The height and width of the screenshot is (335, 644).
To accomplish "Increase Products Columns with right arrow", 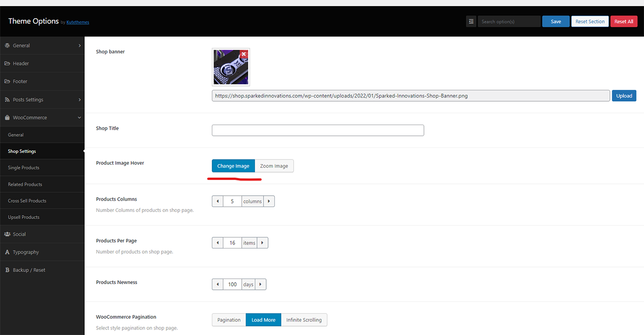I will tap(269, 201).
